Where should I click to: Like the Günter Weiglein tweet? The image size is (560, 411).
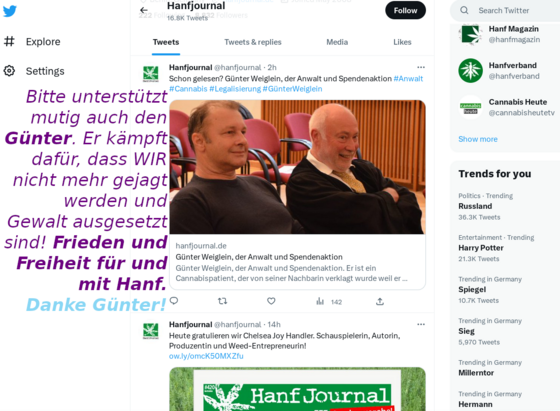(271, 301)
